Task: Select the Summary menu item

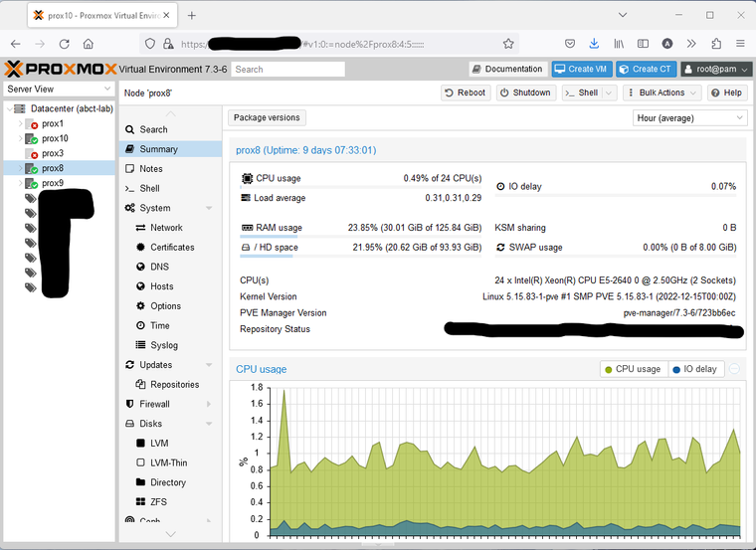Action: tap(158, 149)
